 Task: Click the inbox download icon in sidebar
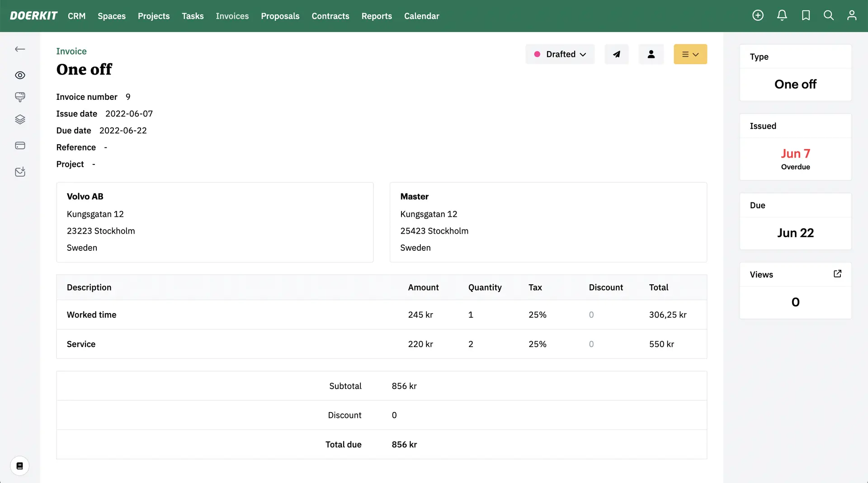(20, 172)
